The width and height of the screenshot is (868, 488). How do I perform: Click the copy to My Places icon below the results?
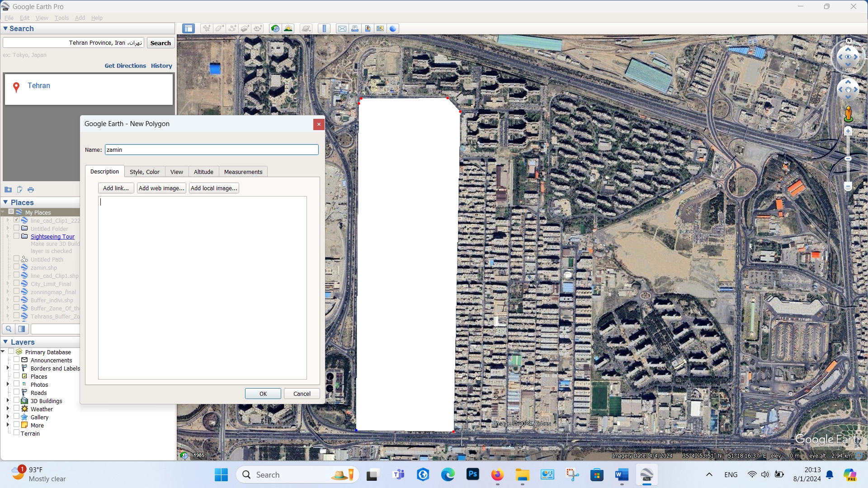pos(19,189)
